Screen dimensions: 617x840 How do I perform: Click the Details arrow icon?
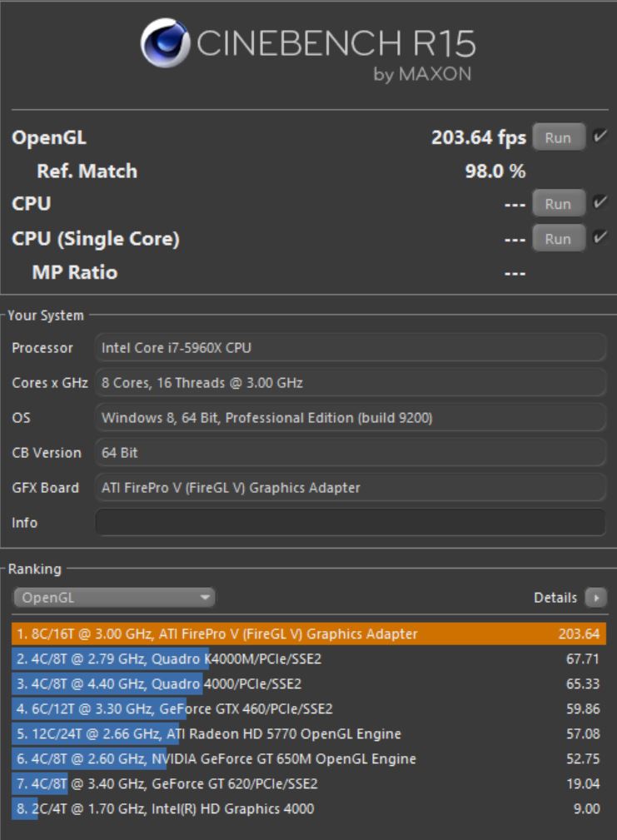pyautogui.click(x=595, y=598)
